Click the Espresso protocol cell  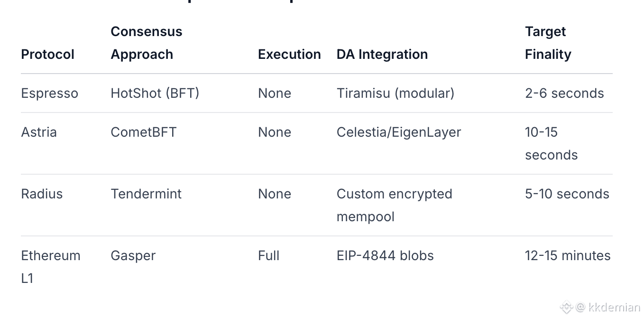[x=50, y=93]
